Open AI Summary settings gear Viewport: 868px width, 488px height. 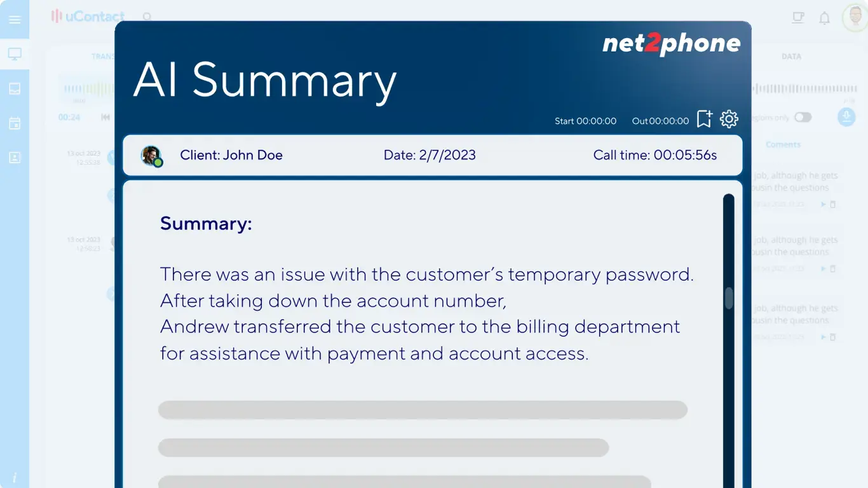[x=729, y=119]
